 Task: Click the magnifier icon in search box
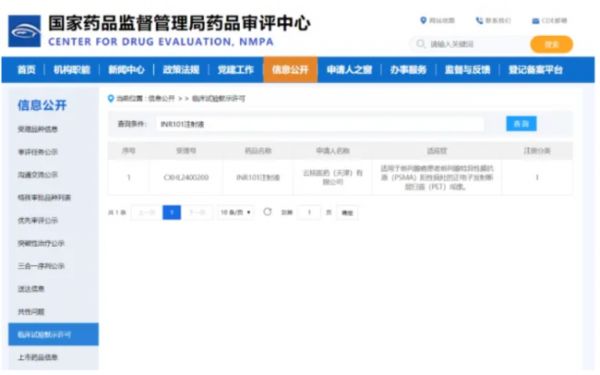tap(421, 44)
